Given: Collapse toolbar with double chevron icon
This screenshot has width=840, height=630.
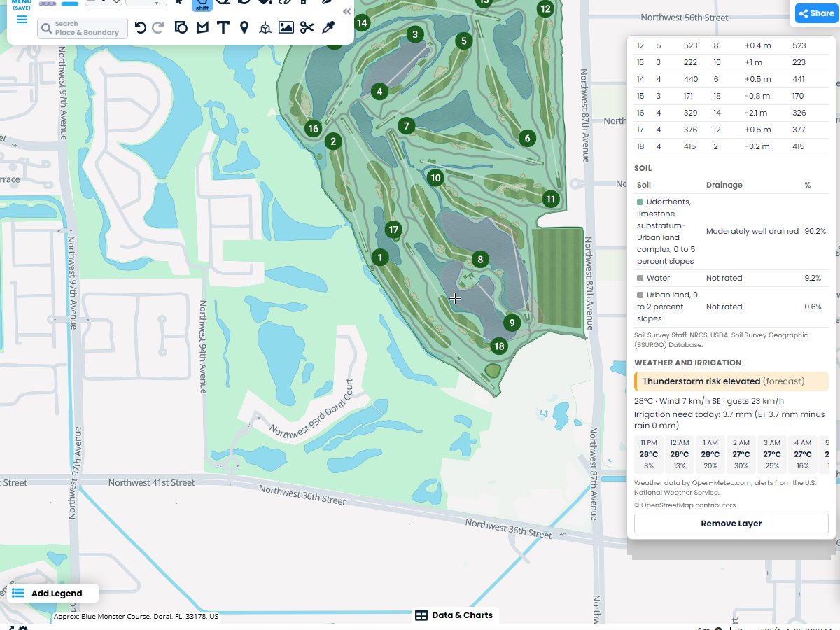Looking at the screenshot, I should tap(346, 12).
